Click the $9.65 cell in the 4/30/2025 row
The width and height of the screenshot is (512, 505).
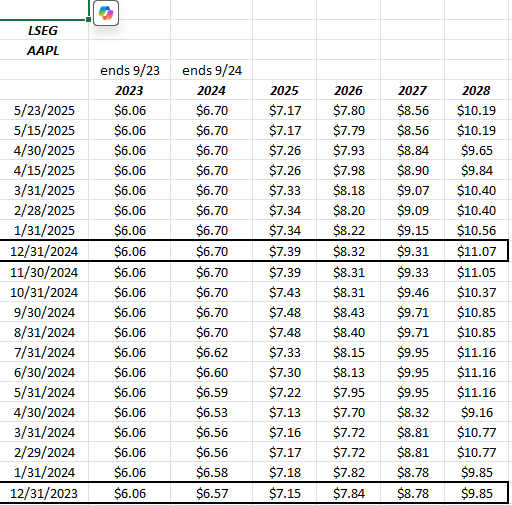[476, 150]
